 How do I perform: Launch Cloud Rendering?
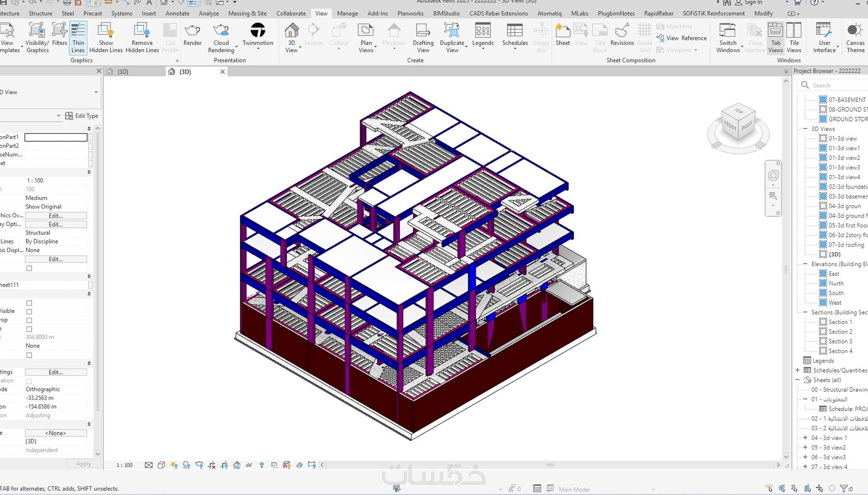coord(221,38)
